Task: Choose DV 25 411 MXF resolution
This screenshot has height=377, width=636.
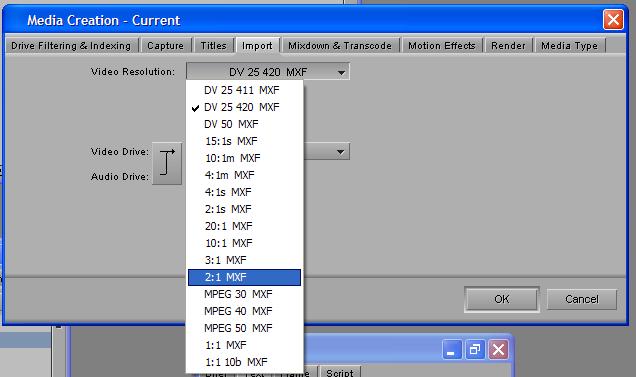Action: (244, 90)
